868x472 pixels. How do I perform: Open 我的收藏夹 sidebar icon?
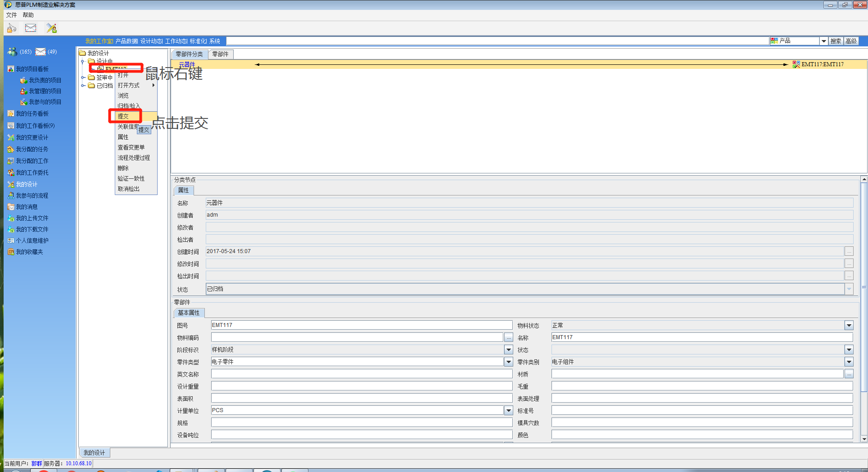(x=11, y=252)
